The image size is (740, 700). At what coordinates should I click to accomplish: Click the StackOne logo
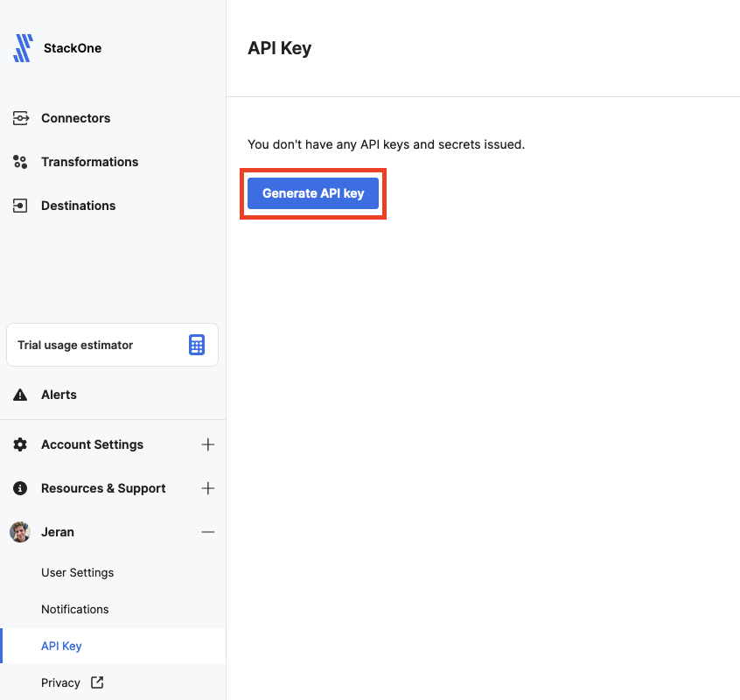click(22, 48)
